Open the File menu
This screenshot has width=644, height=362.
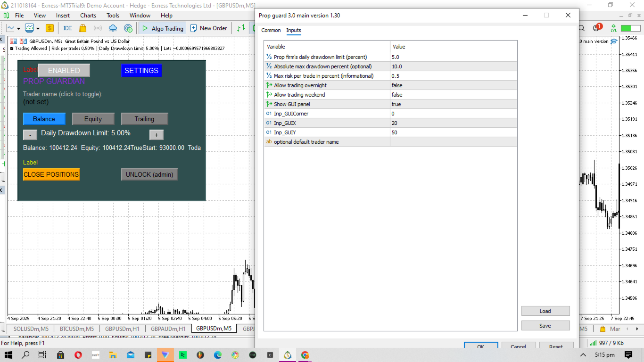coord(19,16)
